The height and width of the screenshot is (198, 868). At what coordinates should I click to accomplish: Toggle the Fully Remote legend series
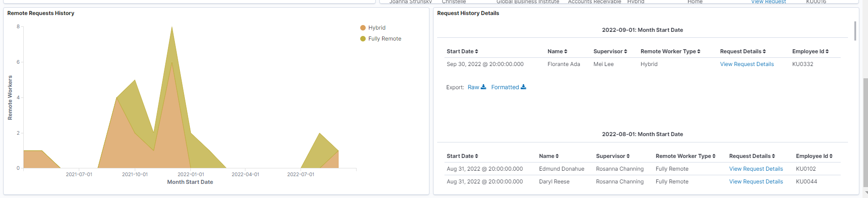point(384,39)
